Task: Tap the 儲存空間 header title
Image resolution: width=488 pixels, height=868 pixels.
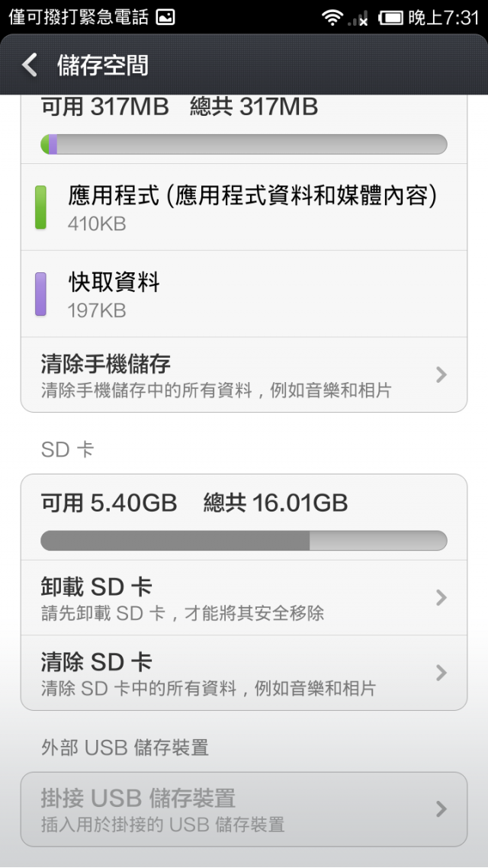Action: [103, 66]
